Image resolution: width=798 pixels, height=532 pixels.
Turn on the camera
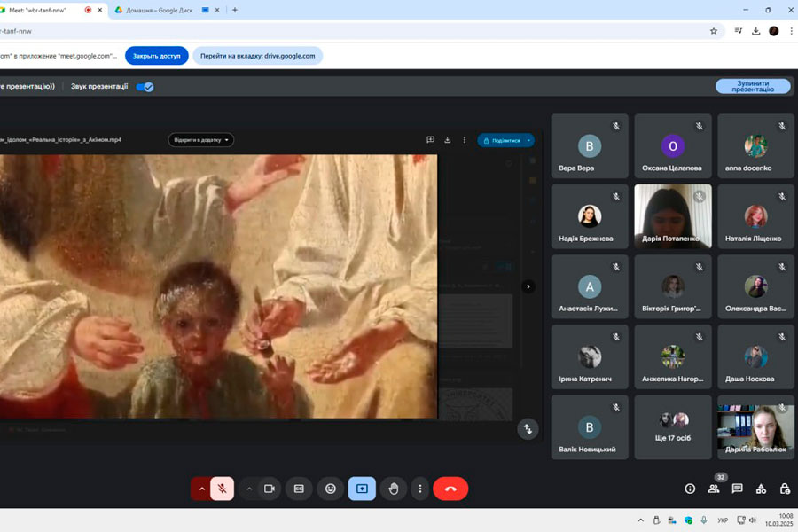tap(270, 489)
